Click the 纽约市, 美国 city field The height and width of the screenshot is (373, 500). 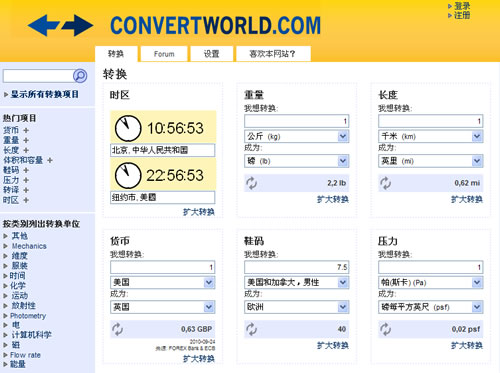coord(163,197)
